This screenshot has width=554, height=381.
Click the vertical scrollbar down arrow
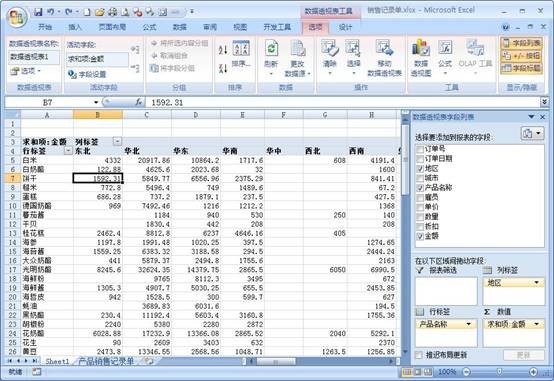[405, 352]
